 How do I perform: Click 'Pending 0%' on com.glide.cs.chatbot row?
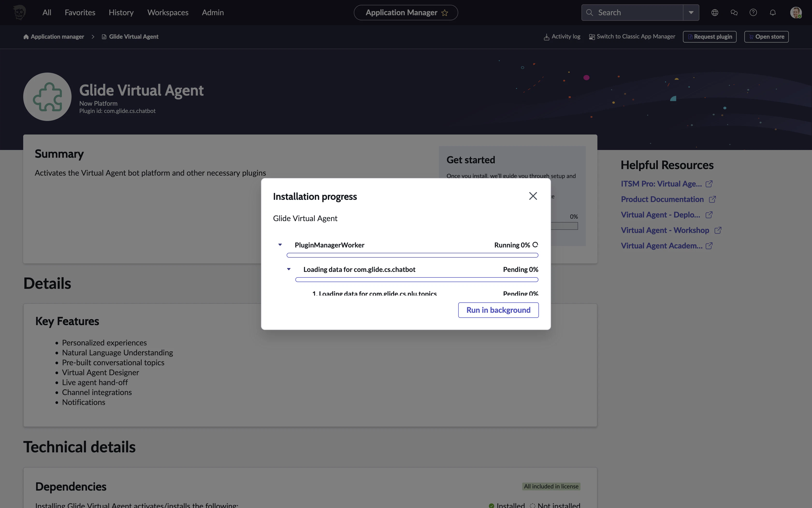[521, 269]
